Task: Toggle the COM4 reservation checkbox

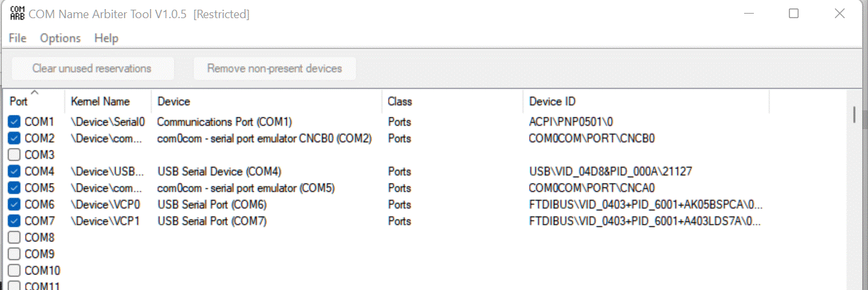Action: [x=14, y=171]
